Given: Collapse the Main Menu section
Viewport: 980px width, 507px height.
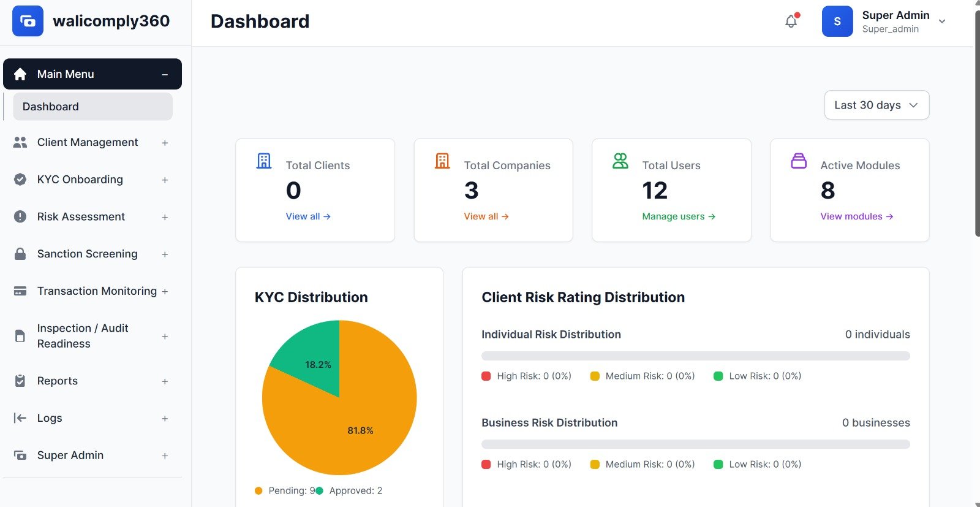Looking at the screenshot, I should (165, 74).
